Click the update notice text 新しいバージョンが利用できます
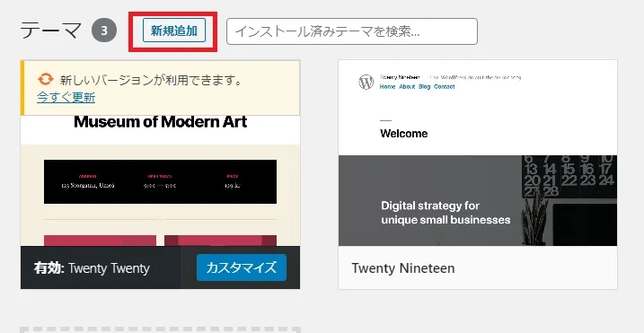This screenshot has width=644, height=333. 151,80
